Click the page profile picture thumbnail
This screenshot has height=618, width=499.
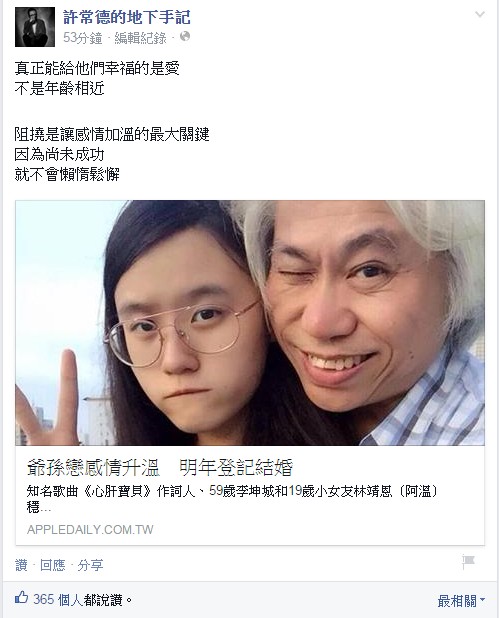(x=35, y=27)
